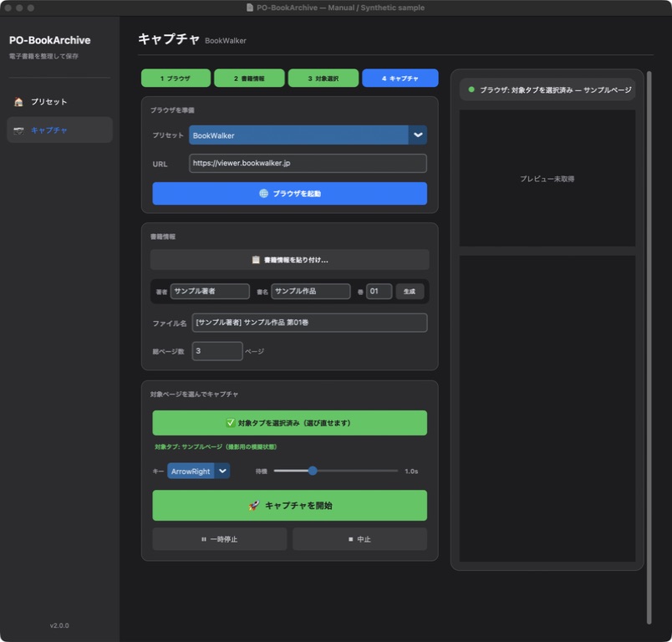This screenshot has width=672, height=642.
Task: Click the right panel vertical scrollbar
Action: coord(649,347)
